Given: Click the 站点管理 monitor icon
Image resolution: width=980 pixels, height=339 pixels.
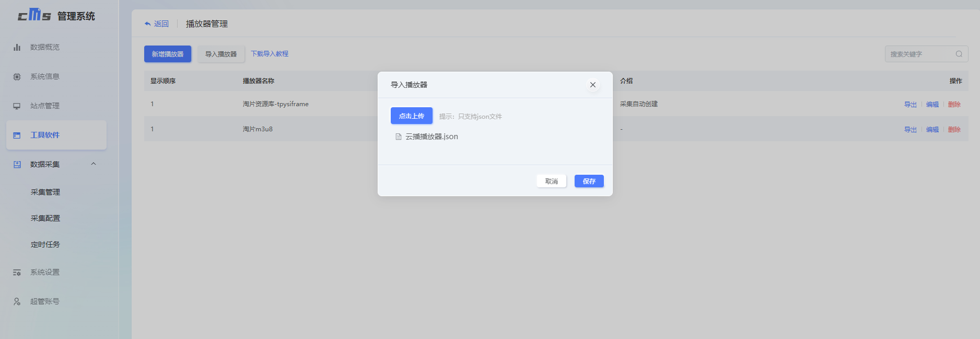Looking at the screenshot, I should click(x=17, y=106).
